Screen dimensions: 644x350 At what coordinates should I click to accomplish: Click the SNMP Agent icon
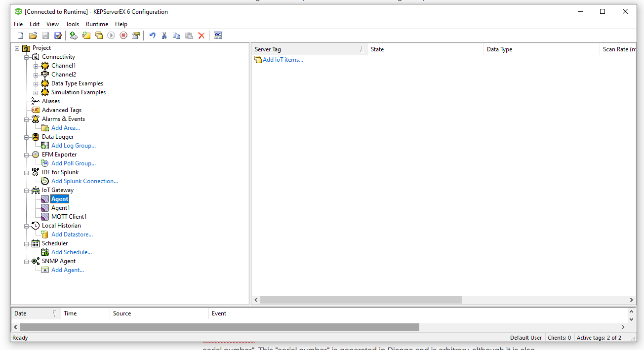point(36,261)
